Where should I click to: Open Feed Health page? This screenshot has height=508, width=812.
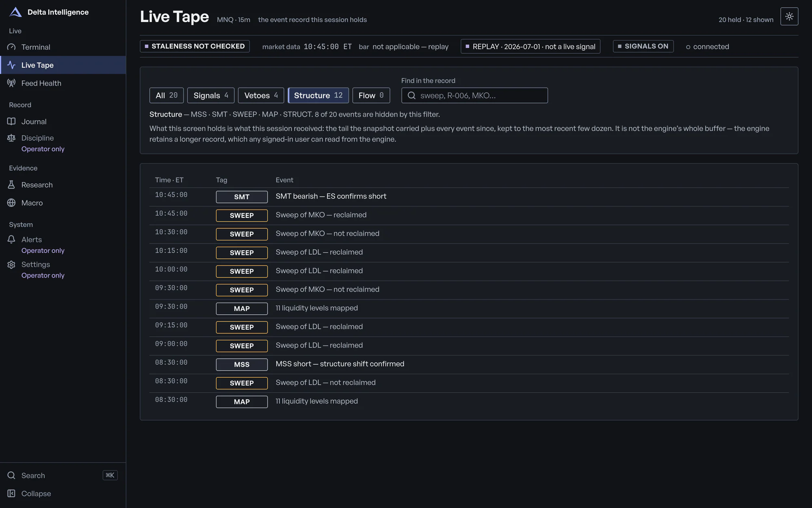[41, 83]
